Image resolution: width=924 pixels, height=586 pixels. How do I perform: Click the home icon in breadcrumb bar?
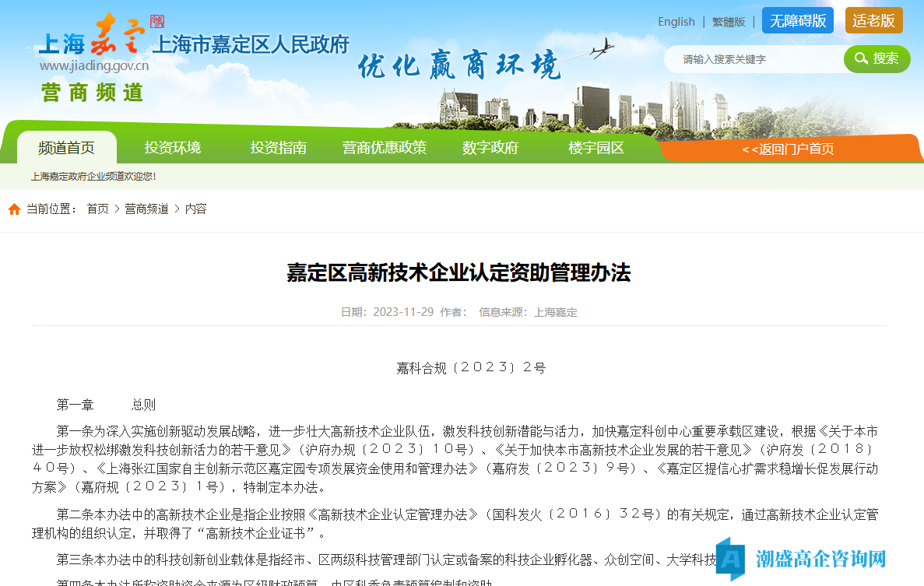[14, 208]
